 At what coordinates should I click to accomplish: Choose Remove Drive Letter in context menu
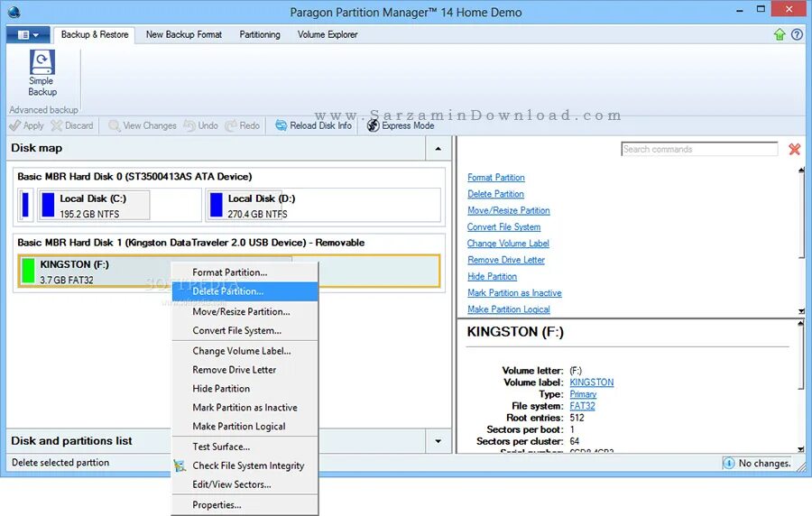coord(245,370)
